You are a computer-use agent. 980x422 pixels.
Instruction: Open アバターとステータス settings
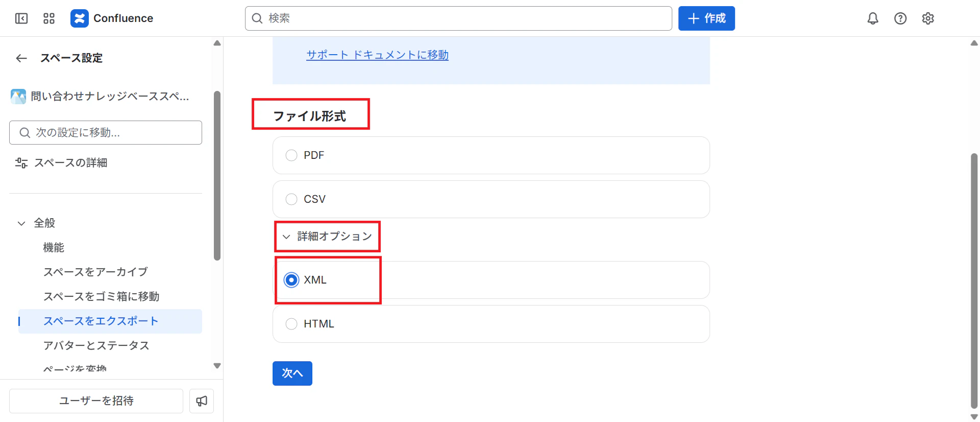pyautogui.click(x=96, y=346)
